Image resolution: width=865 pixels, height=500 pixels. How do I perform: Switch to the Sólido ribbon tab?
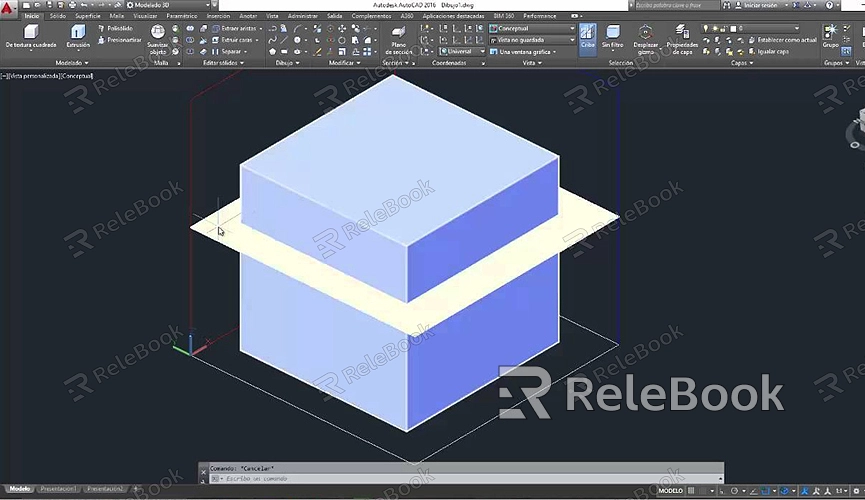[x=57, y=16]
